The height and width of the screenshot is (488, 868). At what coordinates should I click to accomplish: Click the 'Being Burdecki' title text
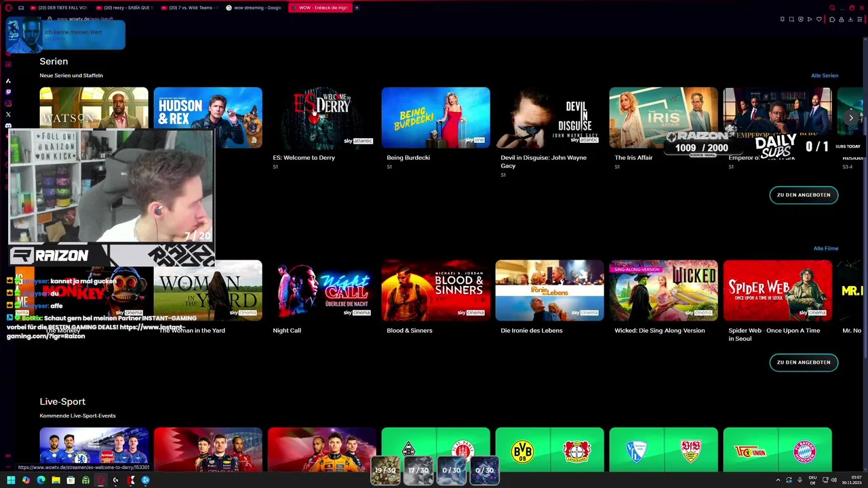tap(408, 157)
